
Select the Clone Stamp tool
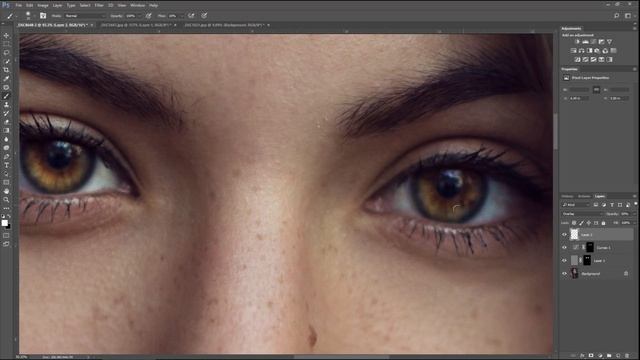[x=6, y=104]
